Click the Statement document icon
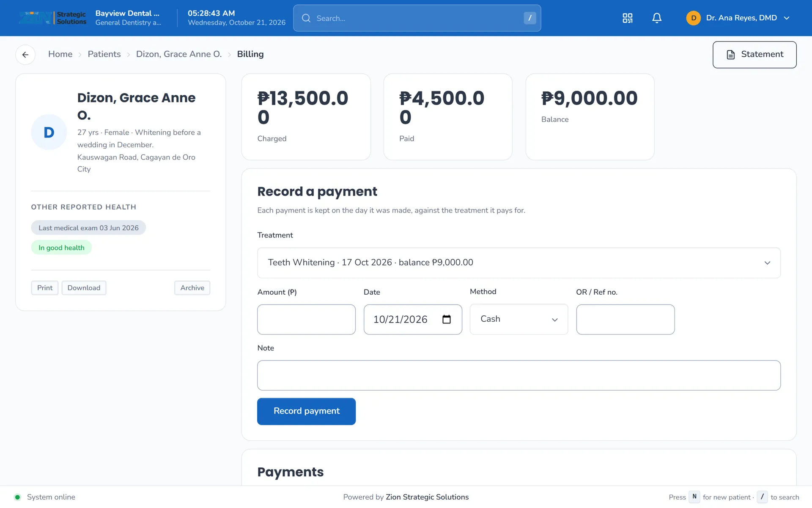Image resolution: width=812 pixels, height=508 pixels. point(731,55)
